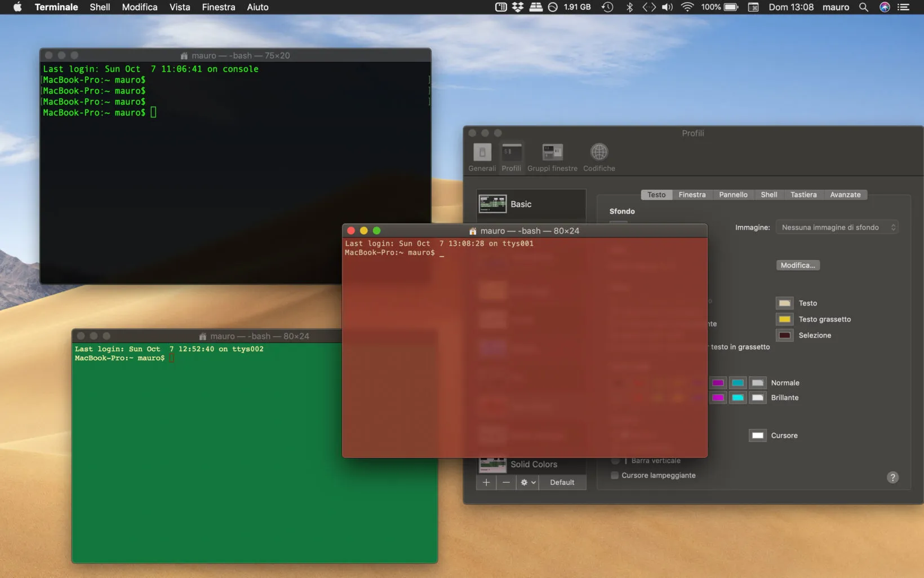Click the home icon in black terminal title
This screenshot has height=578, width=924.
click(184, 55)
